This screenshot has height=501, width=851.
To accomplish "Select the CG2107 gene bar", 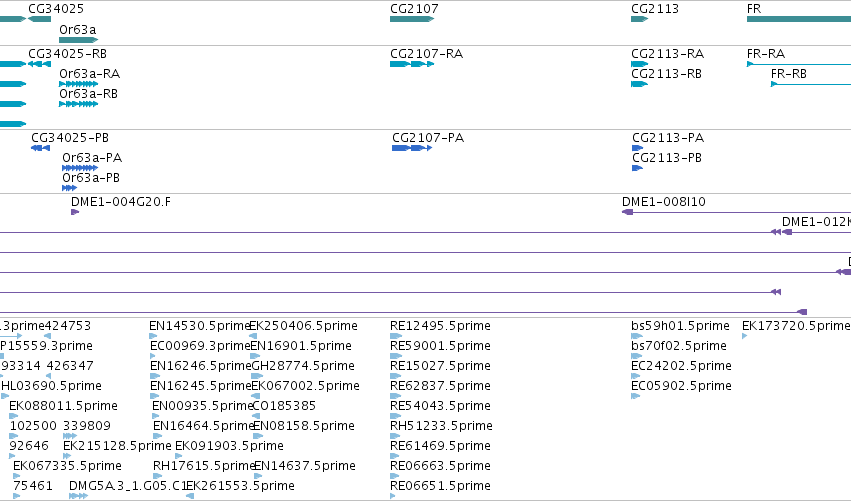I will [412, 19].
